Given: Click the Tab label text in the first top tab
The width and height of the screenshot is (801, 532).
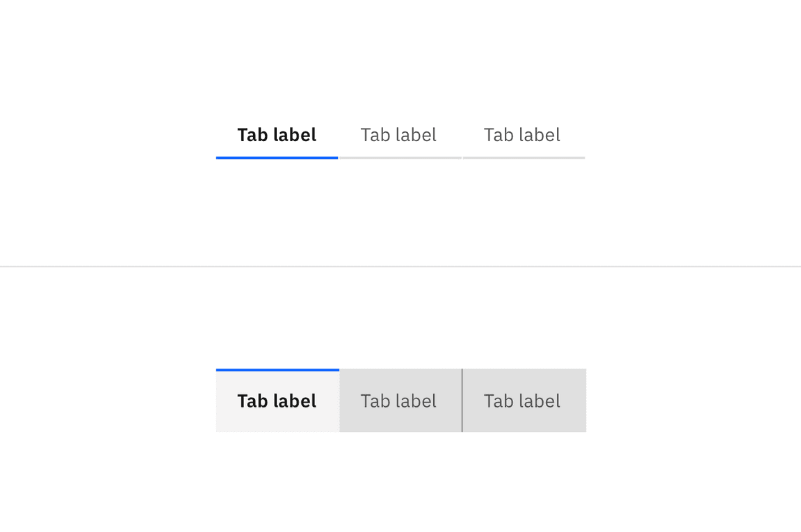Looking at the screenshot, I should pos(277,135).
